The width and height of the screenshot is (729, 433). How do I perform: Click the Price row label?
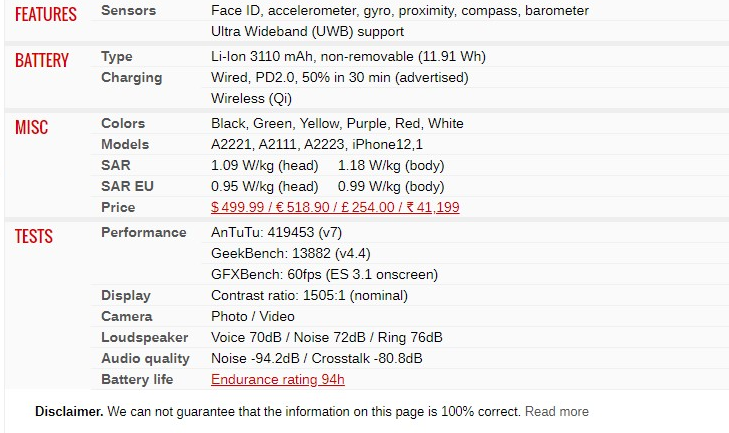click(x=118, y=207)
